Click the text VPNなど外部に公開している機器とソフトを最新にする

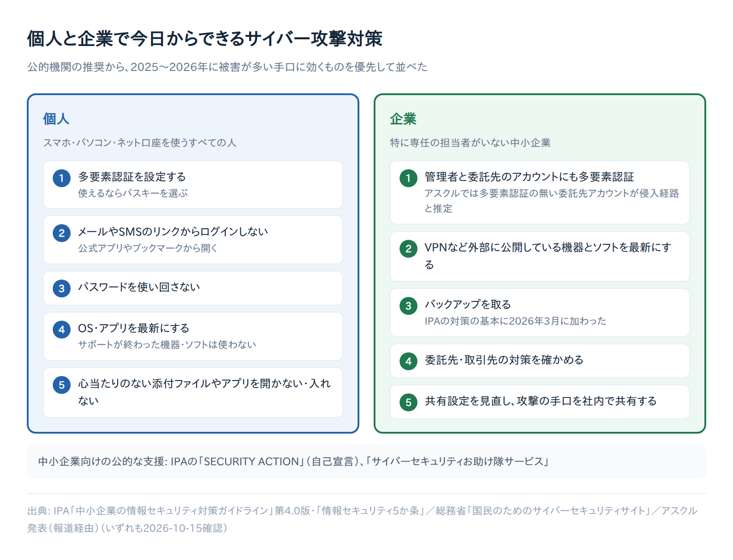click(548, 256)
